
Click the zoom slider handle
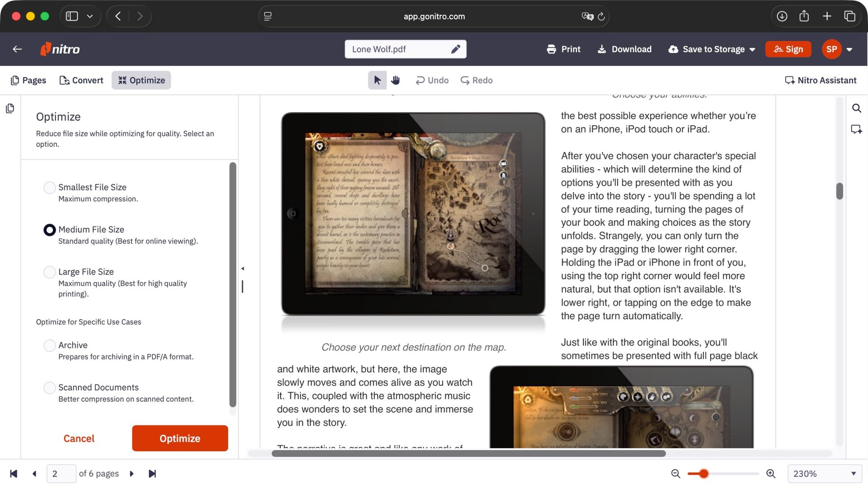point(703,474)
